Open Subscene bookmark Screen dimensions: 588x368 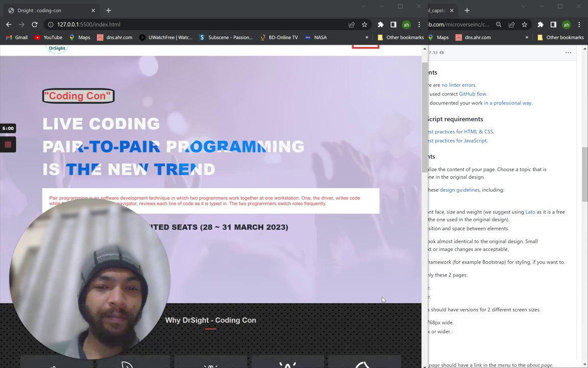(226, 37)
